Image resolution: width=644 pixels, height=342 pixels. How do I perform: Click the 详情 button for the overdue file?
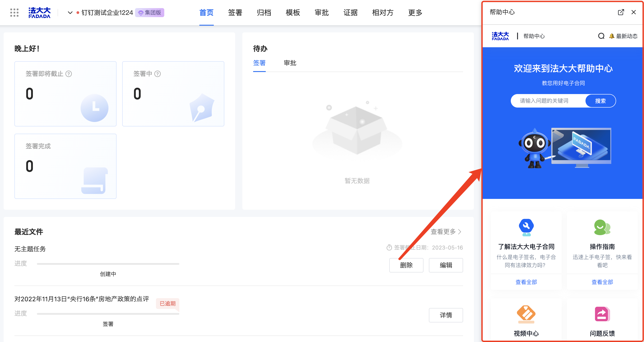pyautogui.click(x=446, y=315)
